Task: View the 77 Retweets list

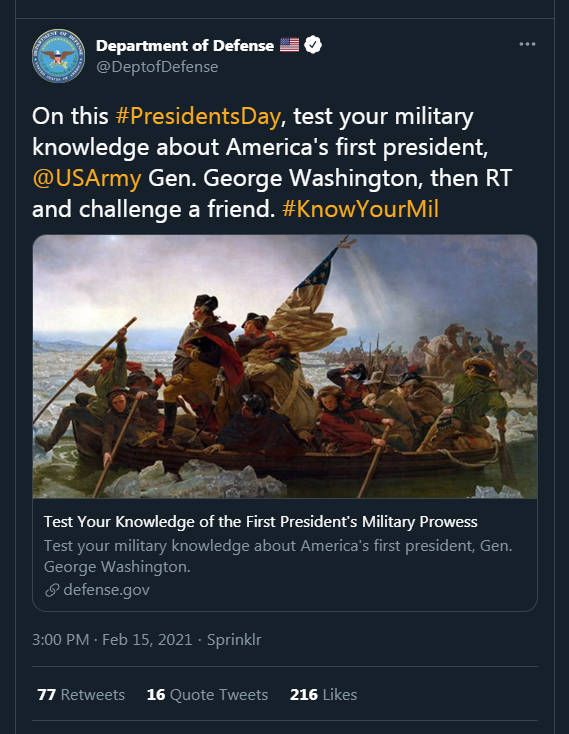Action: [81, 694]
